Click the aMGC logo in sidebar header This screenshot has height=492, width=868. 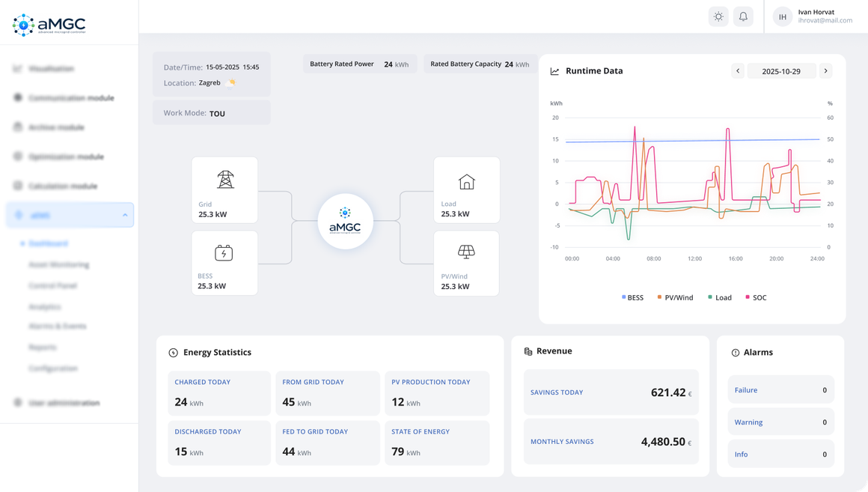(x=49, y=25)
